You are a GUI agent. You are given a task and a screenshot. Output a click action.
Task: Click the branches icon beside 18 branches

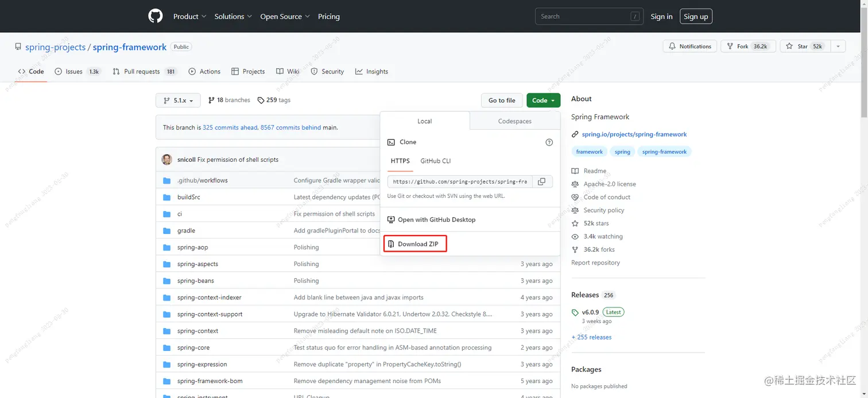[211, 100]
